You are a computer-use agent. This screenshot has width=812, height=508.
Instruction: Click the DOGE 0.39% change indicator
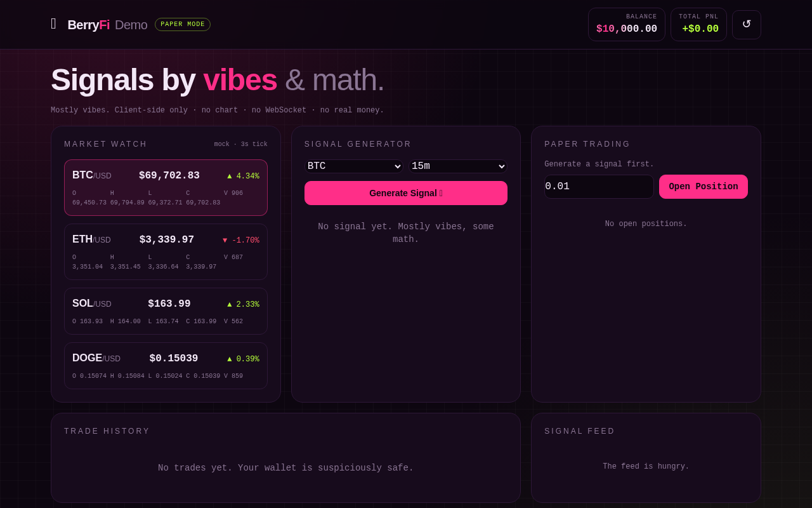243,359
